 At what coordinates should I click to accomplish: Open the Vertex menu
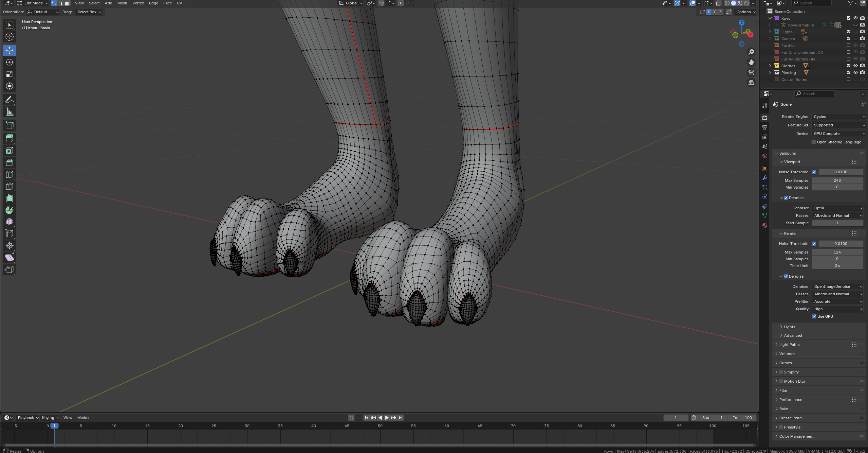coord(138,3)
